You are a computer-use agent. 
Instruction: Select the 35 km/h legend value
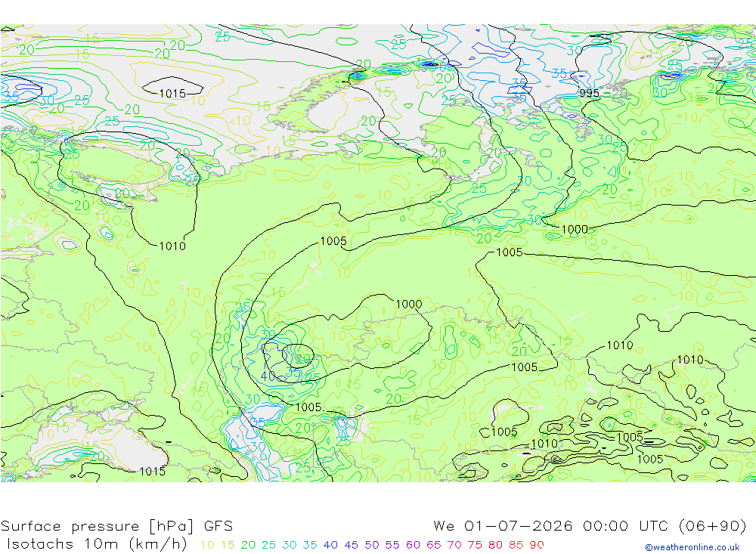tap(310, 545)
